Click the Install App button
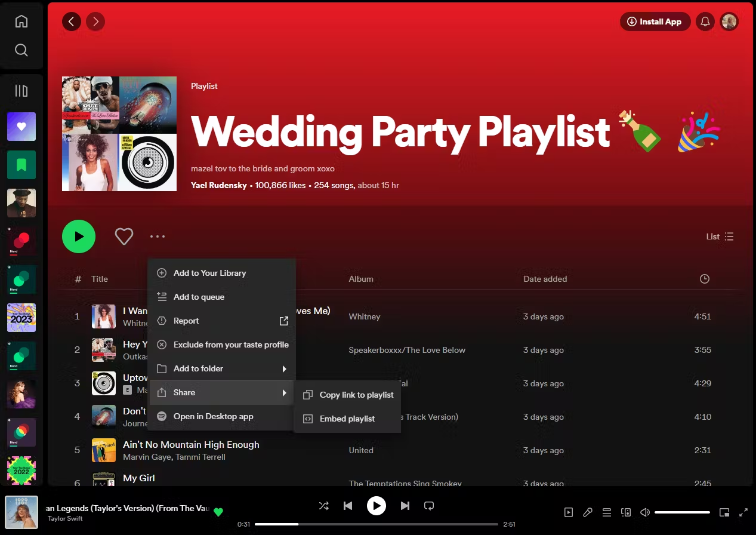 point(655,22)
